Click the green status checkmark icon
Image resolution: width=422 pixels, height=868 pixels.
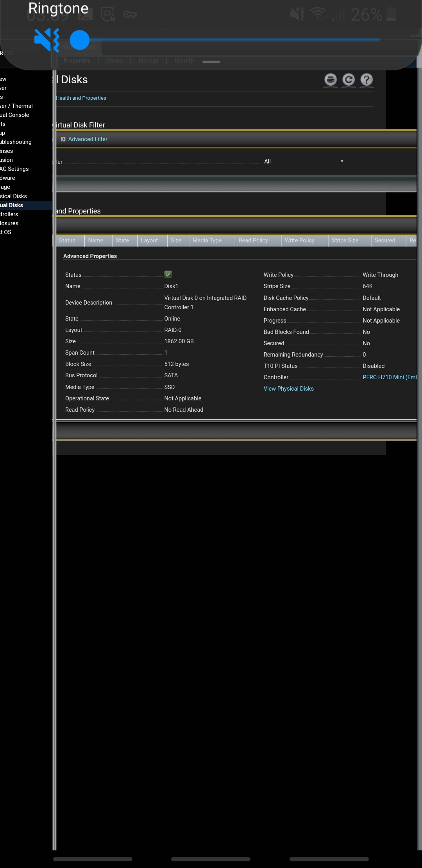pos(168,274)
